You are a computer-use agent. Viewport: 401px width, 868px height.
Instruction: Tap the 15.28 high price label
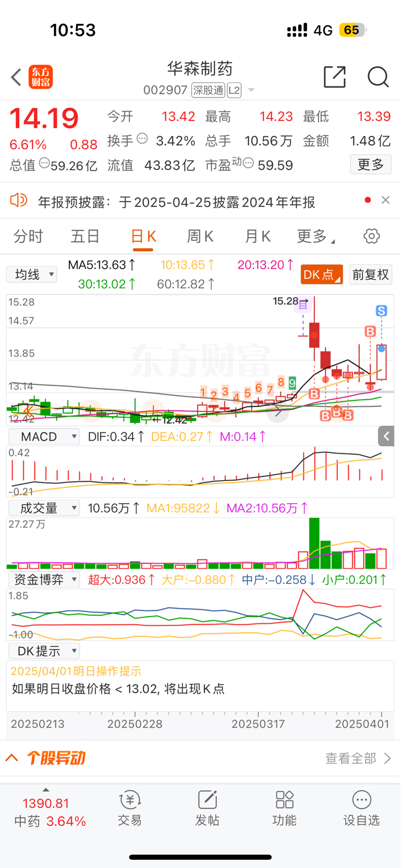click(285, 301)
